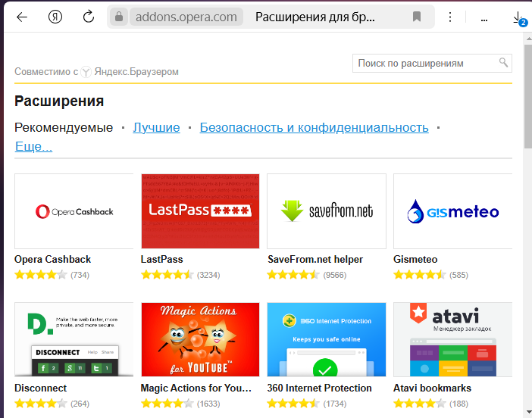Click Gismeteo star rating
Screen dimensions: 532x418
(x=420, y=275)
